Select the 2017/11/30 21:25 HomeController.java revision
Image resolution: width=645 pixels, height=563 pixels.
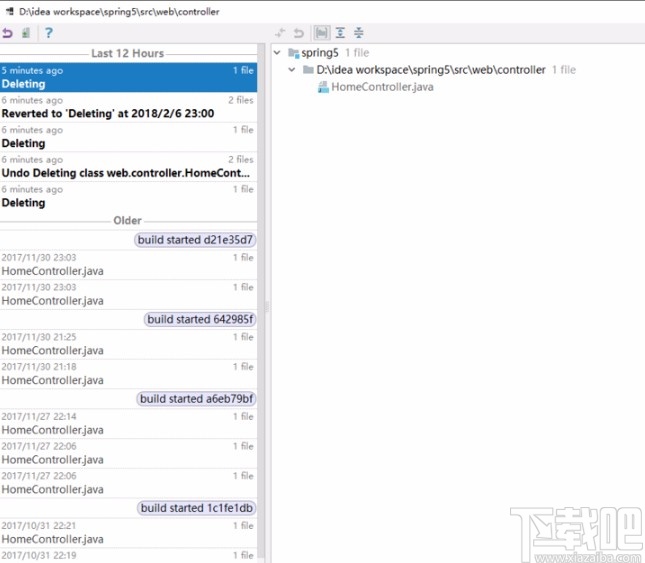click(x=128, y=344)
